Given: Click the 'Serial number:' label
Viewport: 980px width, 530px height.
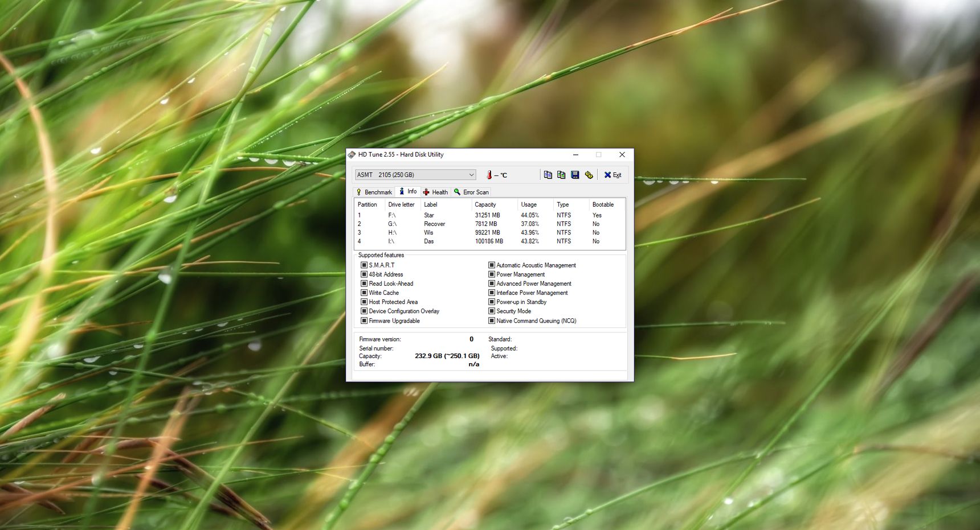Looking at the screenshot, I should (x=376, y=348).
